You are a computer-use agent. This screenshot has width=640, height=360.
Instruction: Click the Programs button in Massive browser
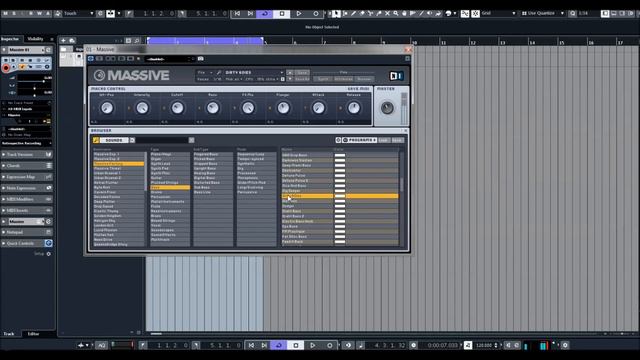pyautogui.click(x=359, y=140)
